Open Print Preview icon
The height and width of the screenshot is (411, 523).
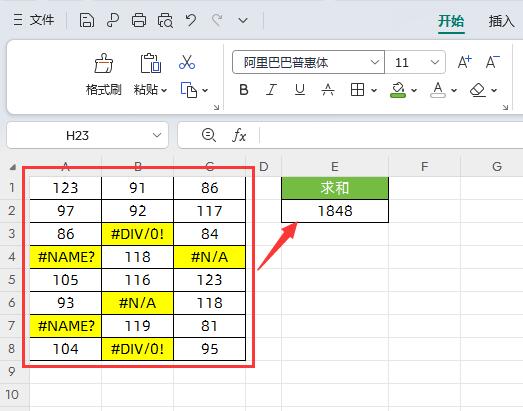point(165,20)
